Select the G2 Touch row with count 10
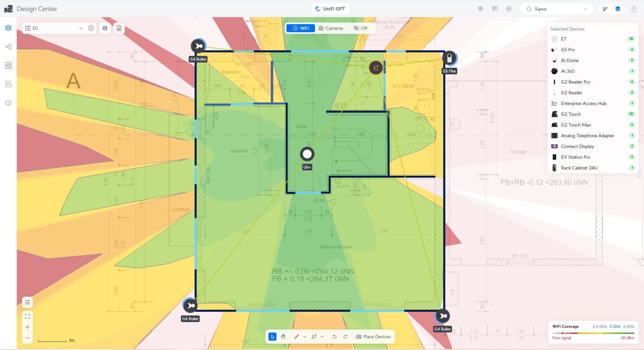The image size is (644, 350). click(593, 114)
